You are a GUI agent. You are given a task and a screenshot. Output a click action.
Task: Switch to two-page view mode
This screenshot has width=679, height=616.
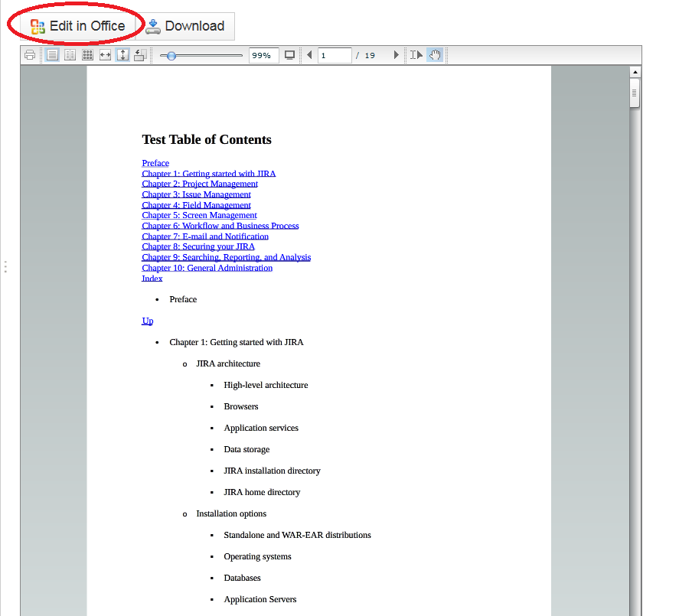tap(70, 55)
